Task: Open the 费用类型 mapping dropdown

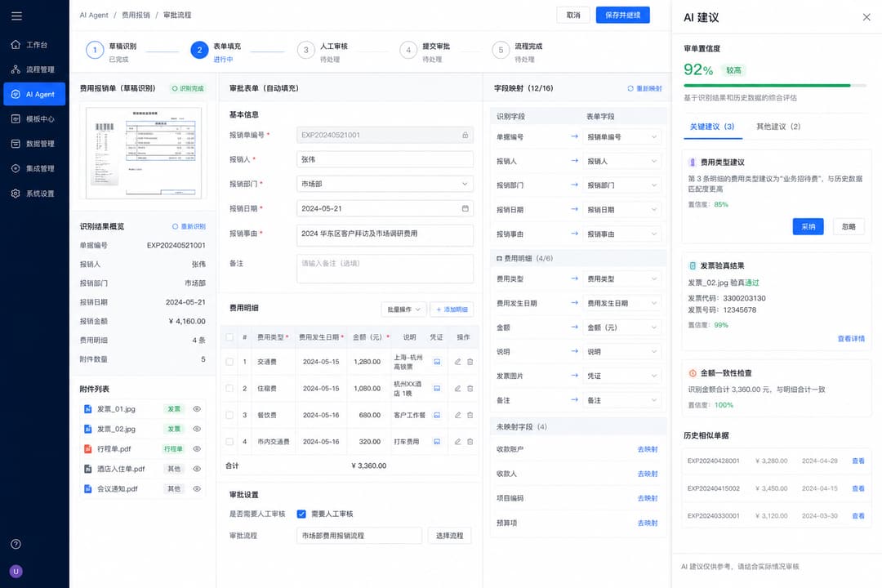Action: point(622,278)
